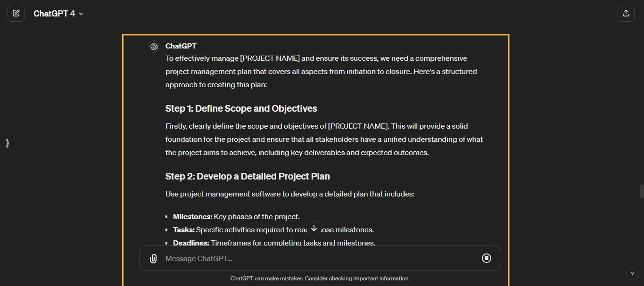Open the help question mark icon
This screenshot has height=286, width=644.
(x=632, y=274)
